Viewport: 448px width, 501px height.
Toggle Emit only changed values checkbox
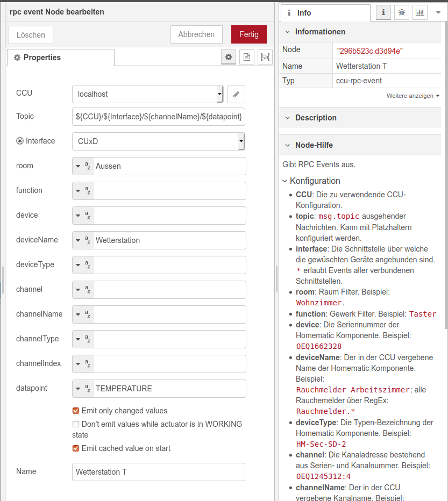pyautogui.click(x=76, y=411)
